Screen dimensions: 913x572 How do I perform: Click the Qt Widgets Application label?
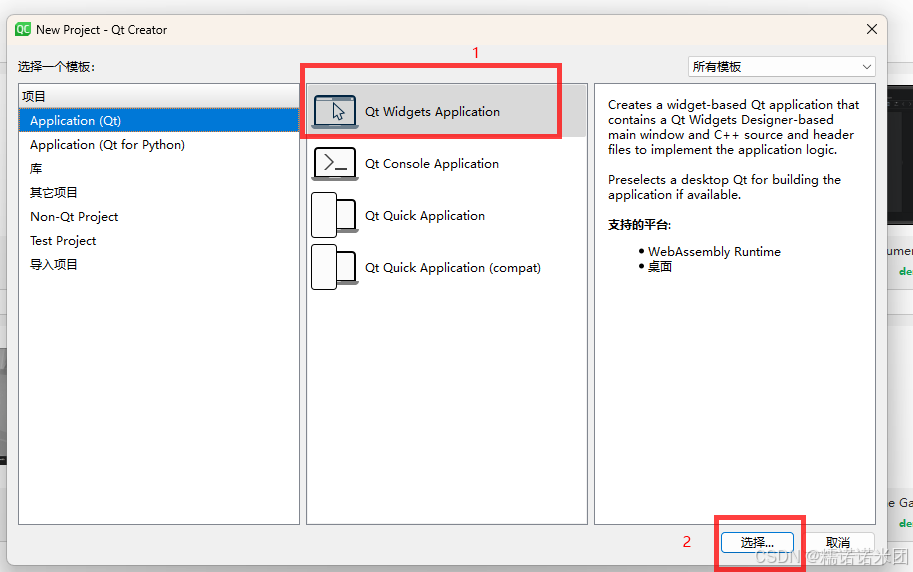click(x=432, y=111)
